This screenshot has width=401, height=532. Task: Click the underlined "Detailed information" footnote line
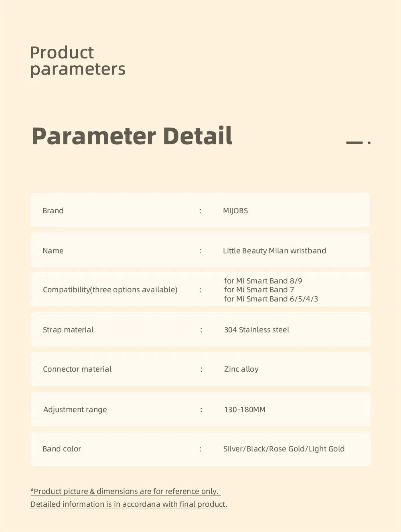(x=129, y=504)
